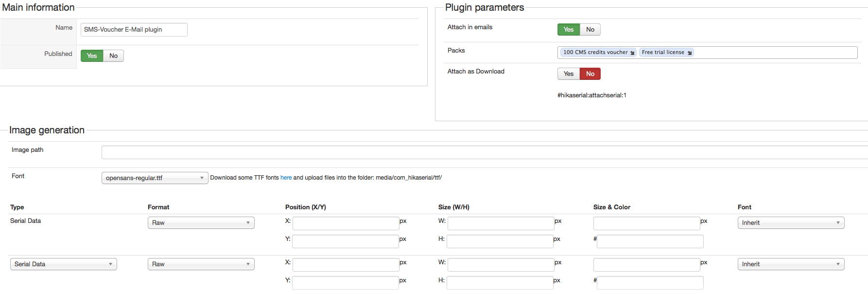Select Yes for Published

pyautogui.click(x=92, y=56)
